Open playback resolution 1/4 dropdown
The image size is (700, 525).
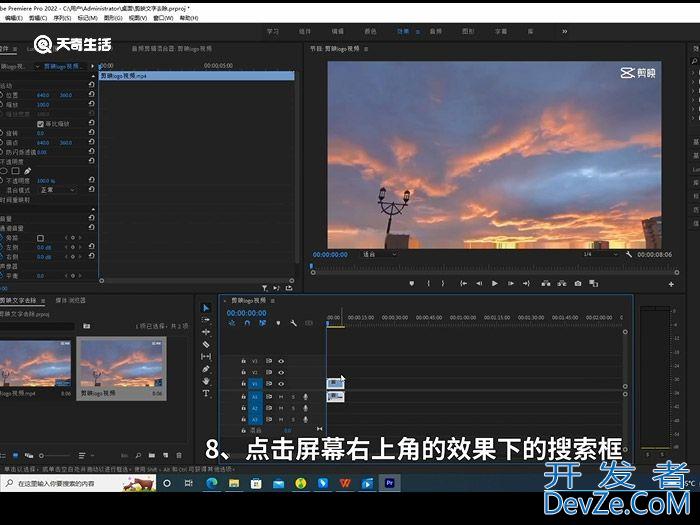pos(600,254)
